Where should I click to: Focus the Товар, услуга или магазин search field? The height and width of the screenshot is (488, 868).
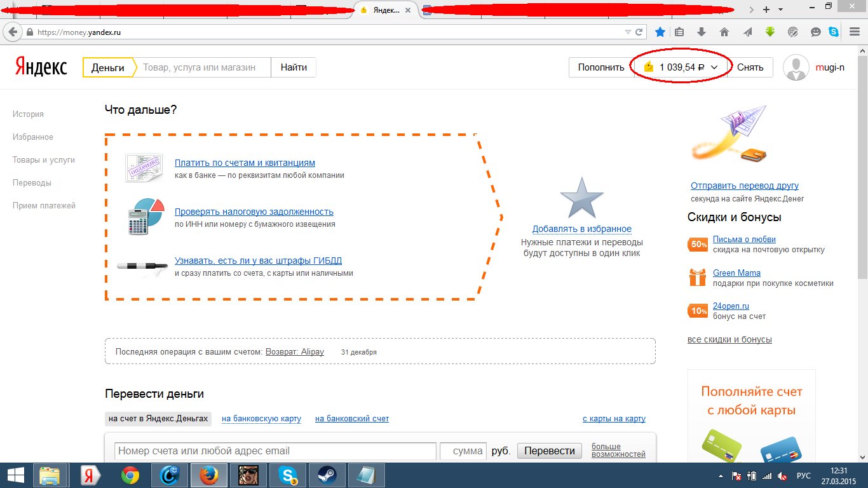(203, 67)
